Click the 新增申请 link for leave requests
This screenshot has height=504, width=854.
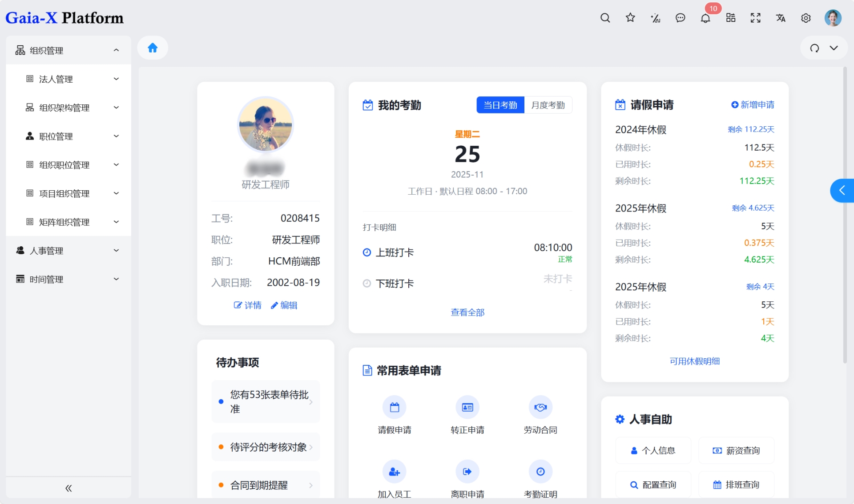tap(753, 105)
